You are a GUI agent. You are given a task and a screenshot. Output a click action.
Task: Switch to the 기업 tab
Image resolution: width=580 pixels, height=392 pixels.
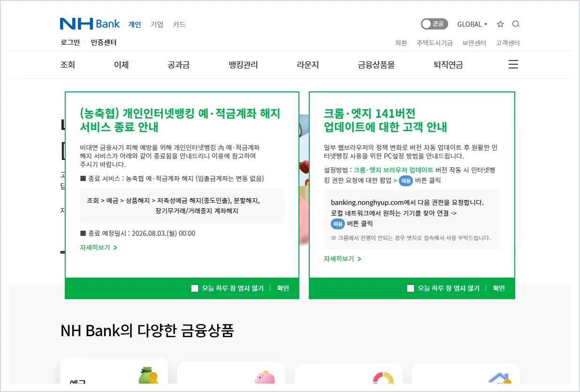click(x=157, y=24)
